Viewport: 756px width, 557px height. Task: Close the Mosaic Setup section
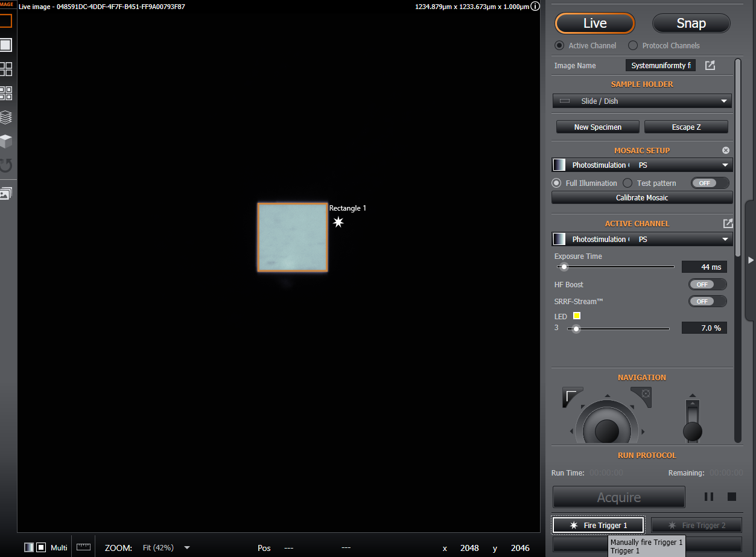pos(726,150)
